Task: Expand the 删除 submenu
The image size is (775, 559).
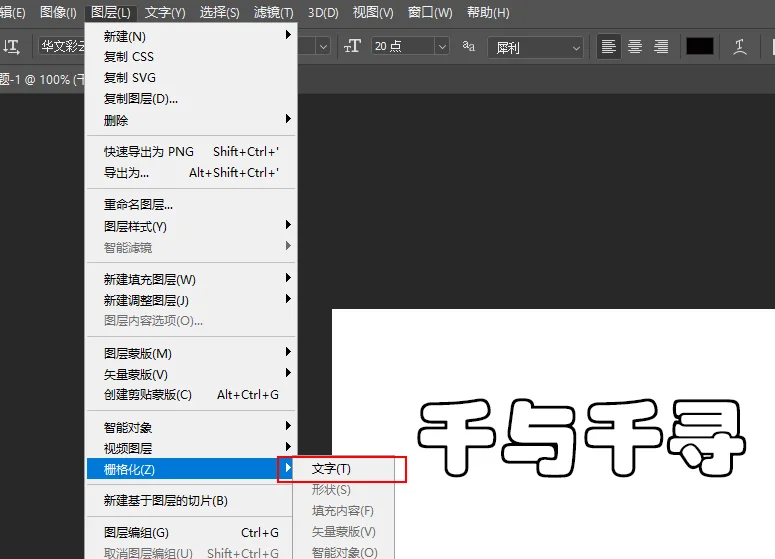Action: [x=191, y=120]
